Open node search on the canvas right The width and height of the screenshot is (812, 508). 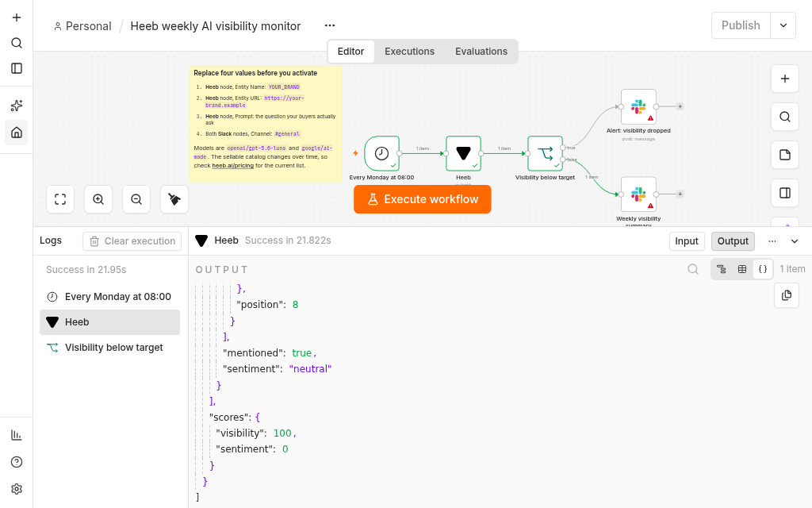(x=785, y=117)
